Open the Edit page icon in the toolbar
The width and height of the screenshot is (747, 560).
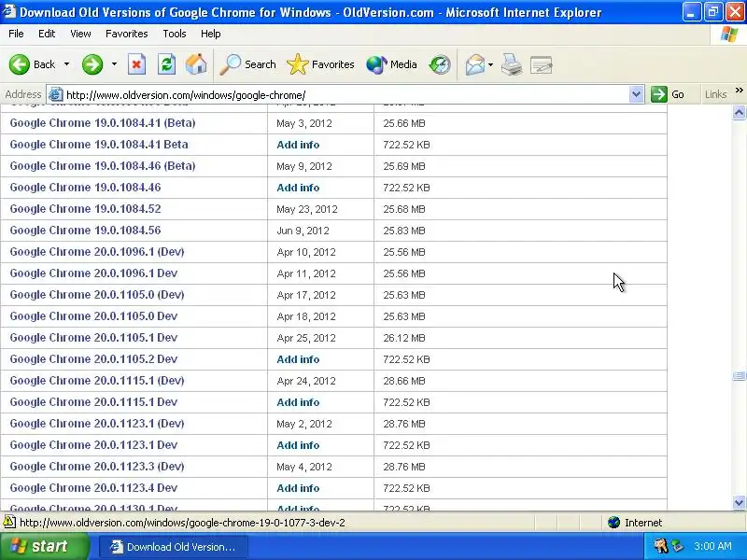point(542,64)
